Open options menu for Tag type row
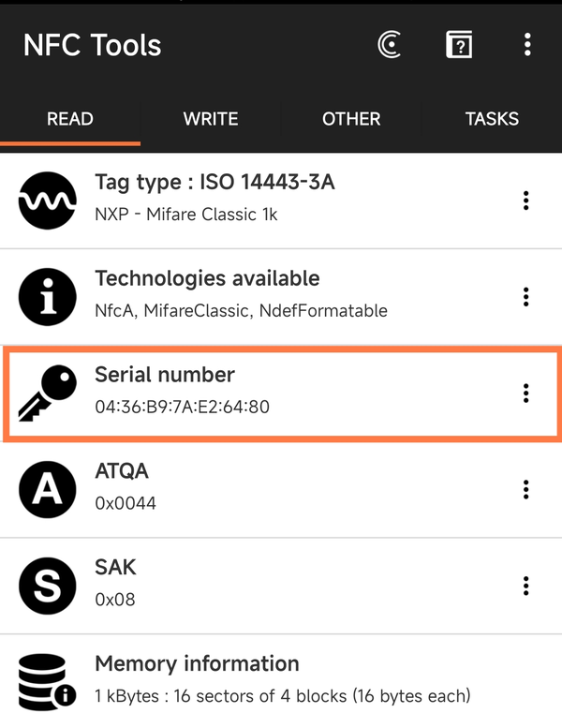 tap(526, 201)
